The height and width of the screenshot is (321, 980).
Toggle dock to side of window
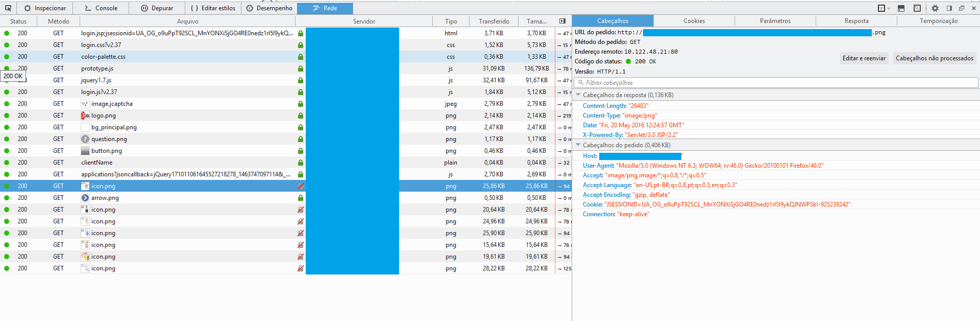pos(949,8)
